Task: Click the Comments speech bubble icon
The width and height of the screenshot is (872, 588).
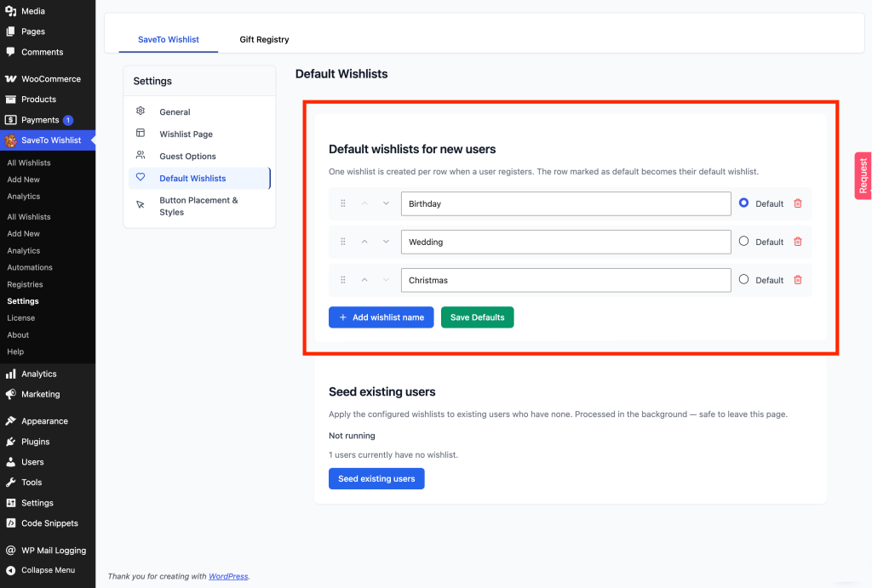Action: (10, 52)
